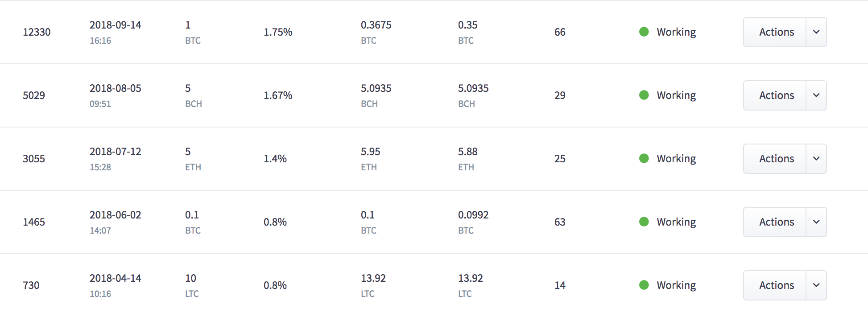
Task: Click Actions button for the 5 BCH row
Action: [x=775, y=95]
